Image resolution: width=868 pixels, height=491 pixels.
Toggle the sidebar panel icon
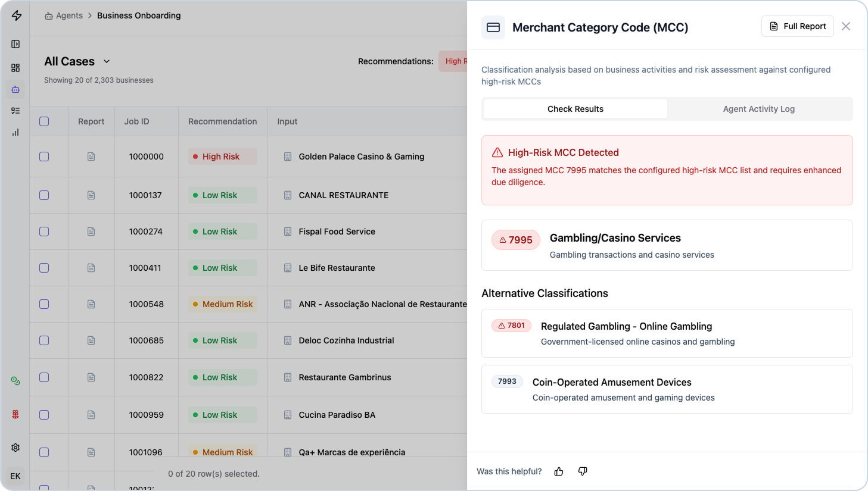click(x=15, y=44)
